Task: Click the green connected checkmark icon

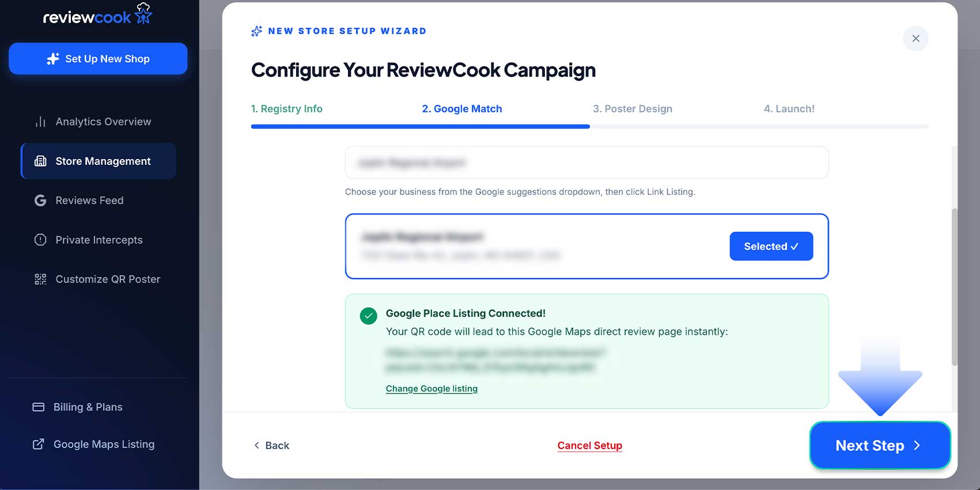Action: pos(369,315)
